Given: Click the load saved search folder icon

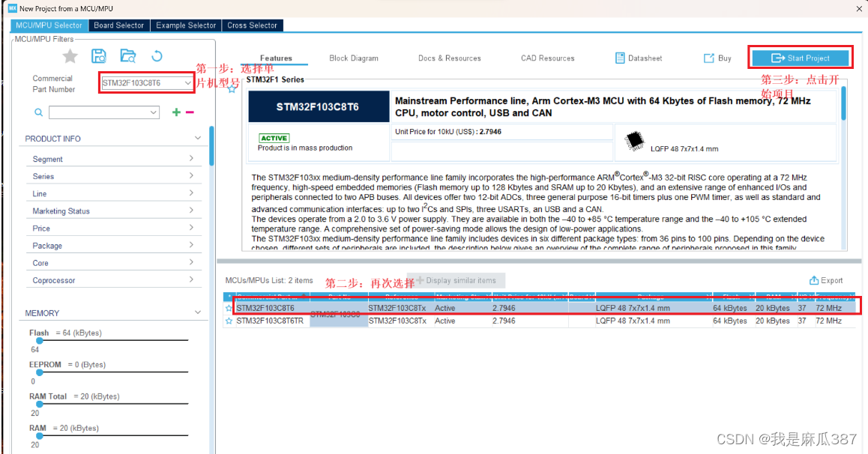Looking at the screenshot, I should coord(128,56).
